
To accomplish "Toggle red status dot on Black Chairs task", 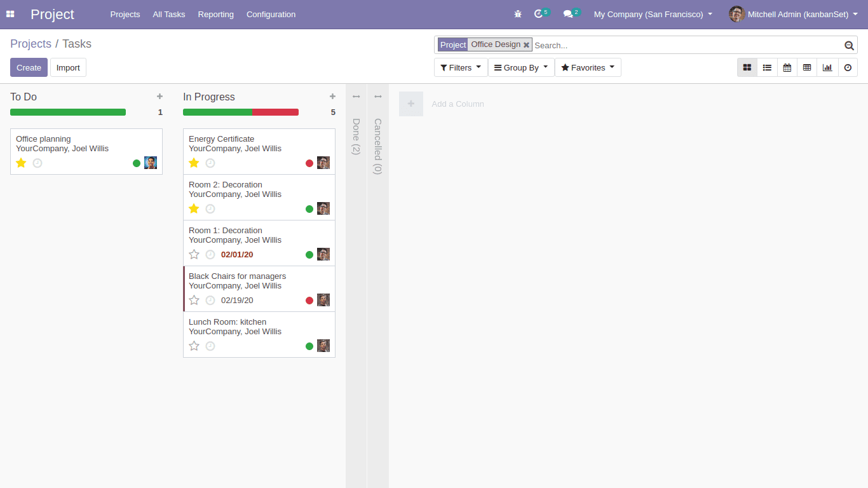I will [x=309, y=301].
